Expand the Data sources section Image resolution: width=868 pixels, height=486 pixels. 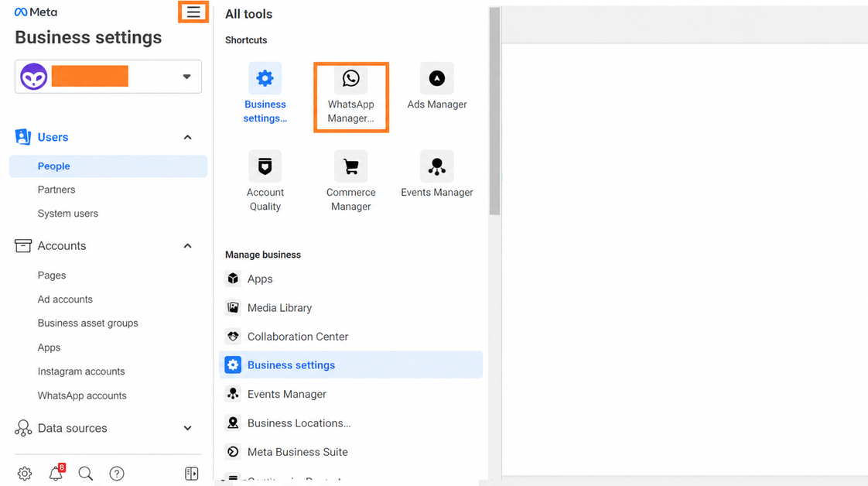tap(188, 428)
